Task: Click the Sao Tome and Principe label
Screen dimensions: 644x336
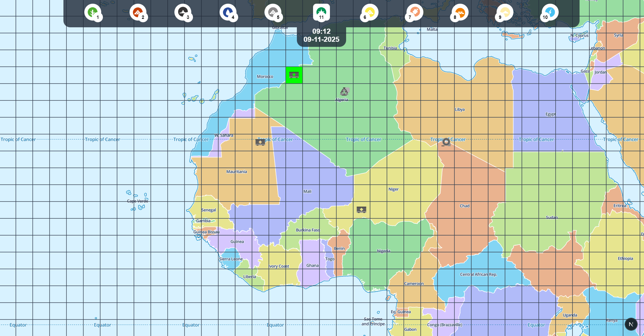Action: pyautogui.click(x=373, y=322)
